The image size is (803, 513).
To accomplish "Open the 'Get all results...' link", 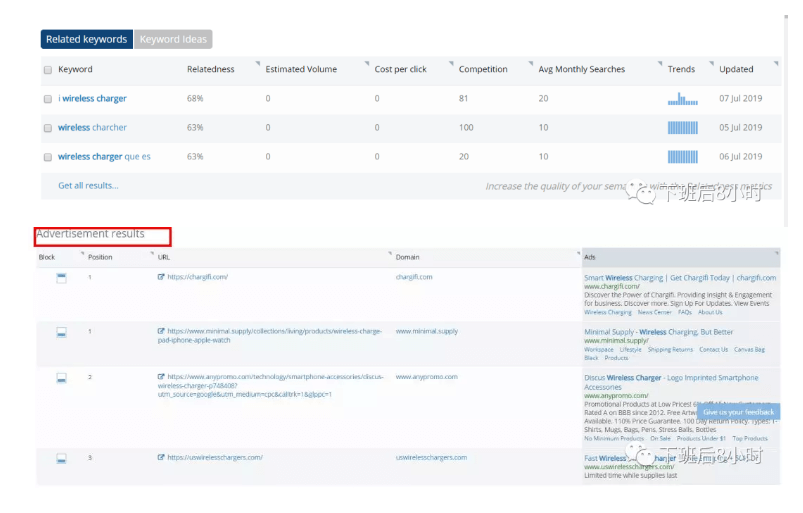I will coord(88,185).
